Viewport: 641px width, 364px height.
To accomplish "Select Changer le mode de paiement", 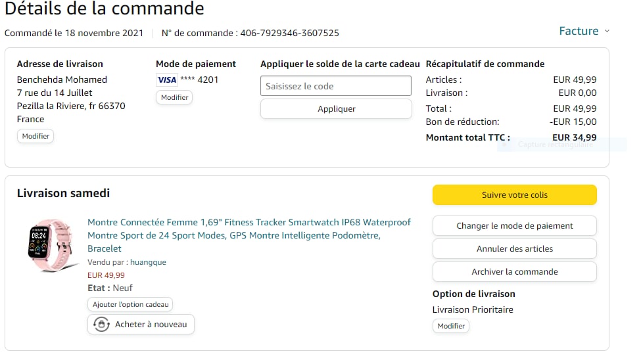I will pos(514,225).
